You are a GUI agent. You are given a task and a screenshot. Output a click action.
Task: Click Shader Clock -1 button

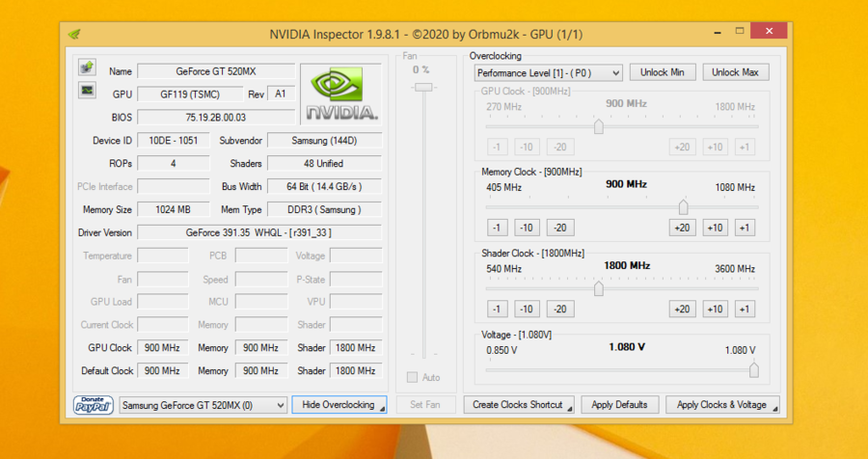pos(497,309)
